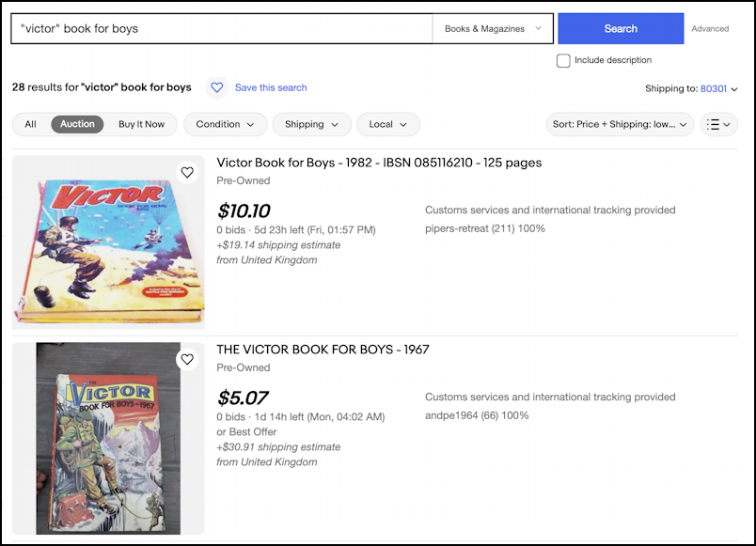Click seller pipers-retreat (211) 100%
The width and height of the screenshot is (756, 546).
[x=484, y=228]
